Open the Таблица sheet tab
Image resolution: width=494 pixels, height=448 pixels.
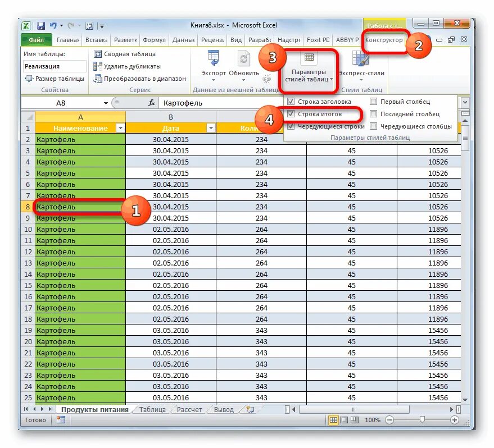[152, 410]
